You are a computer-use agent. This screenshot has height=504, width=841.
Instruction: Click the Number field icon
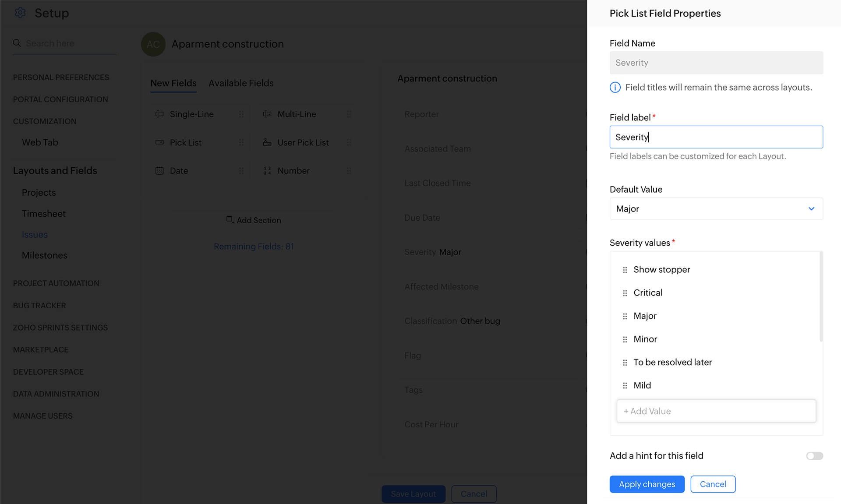point(267,171)
